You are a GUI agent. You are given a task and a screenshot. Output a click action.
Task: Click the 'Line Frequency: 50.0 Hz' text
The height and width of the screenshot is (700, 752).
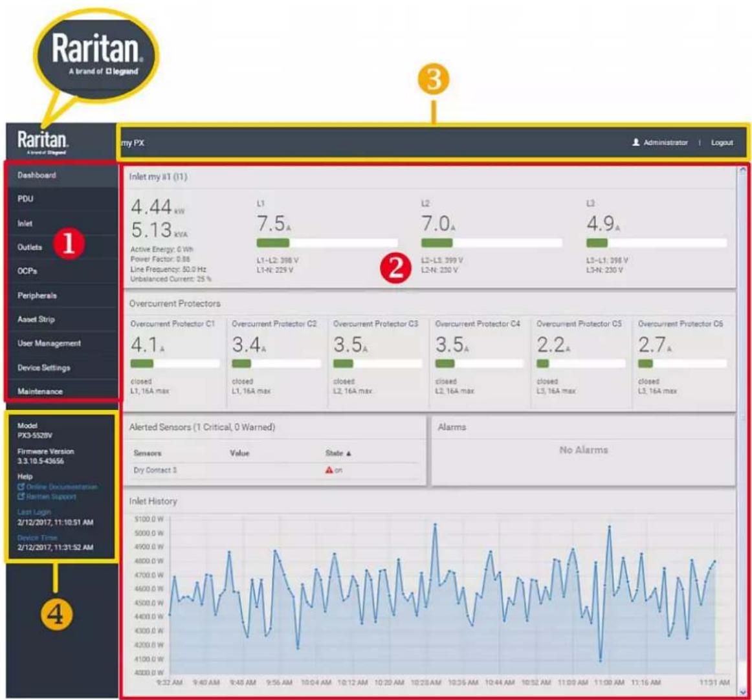click(168, 269)
